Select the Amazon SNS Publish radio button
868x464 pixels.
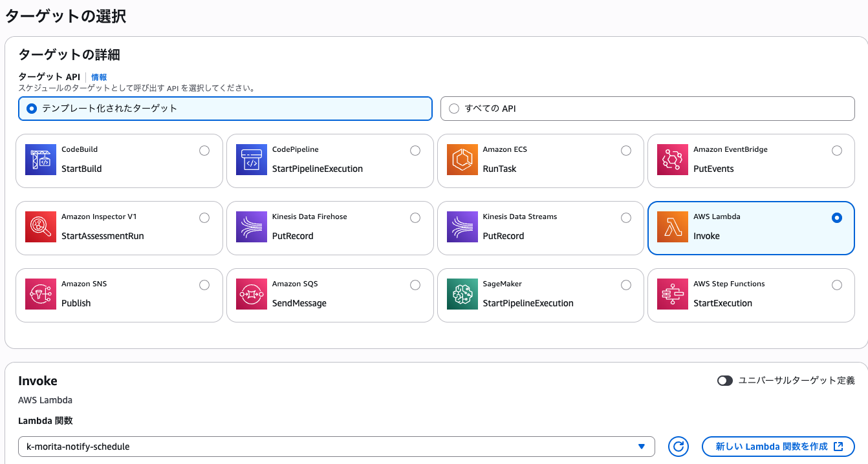click(x=204, y=285)
